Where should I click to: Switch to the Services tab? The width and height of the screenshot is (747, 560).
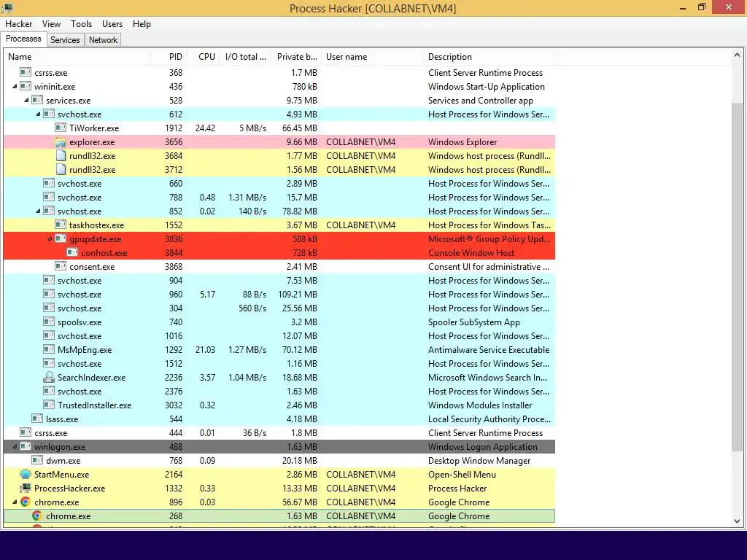coord(65,40)
